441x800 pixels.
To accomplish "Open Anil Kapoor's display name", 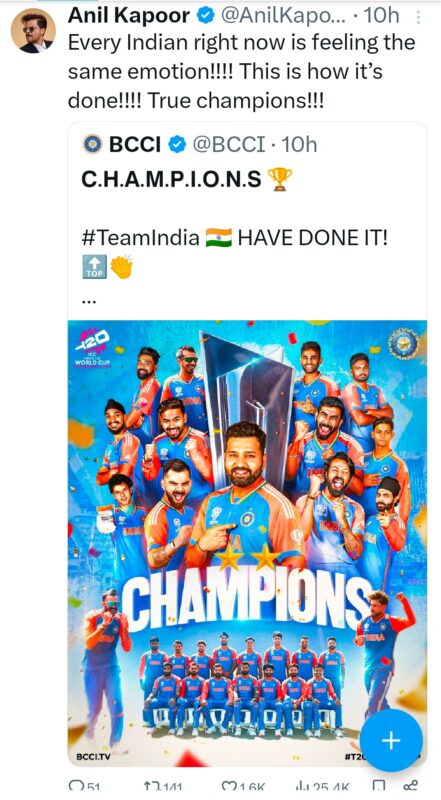I will [x=129, y=16].
